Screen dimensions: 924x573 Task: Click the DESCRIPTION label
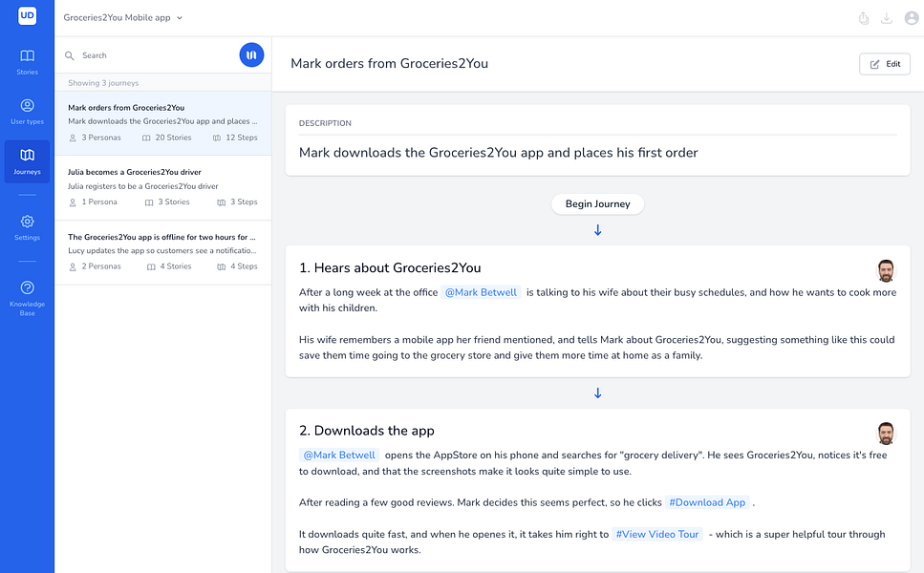pyautogui.click(x=325, y=123)
